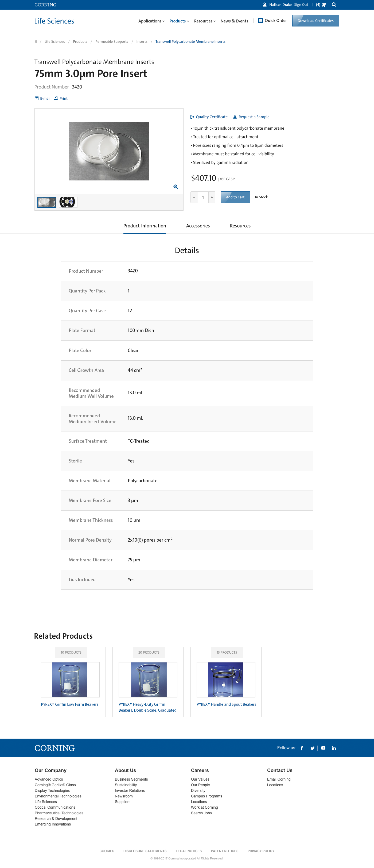This screenshot has width=374, height=868.
Task: Click the quantity input field
Action: coord(203,197)
